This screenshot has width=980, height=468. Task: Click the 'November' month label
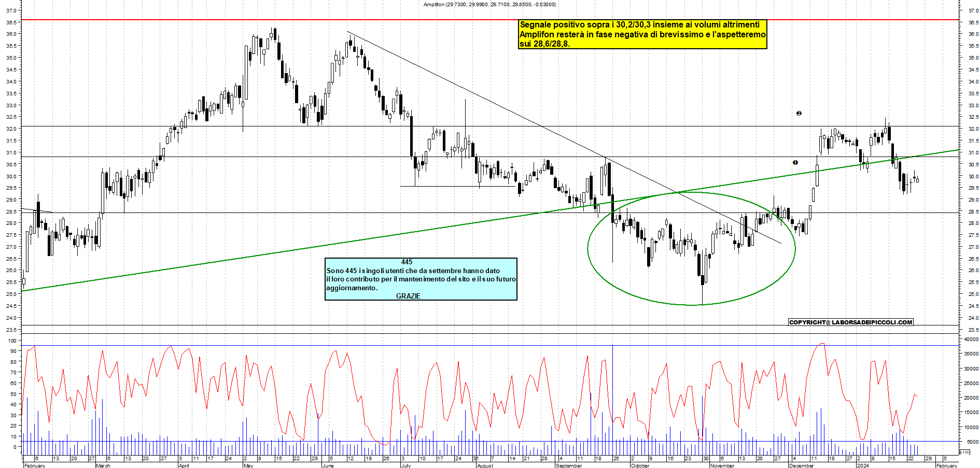click(x=722, y=465)
